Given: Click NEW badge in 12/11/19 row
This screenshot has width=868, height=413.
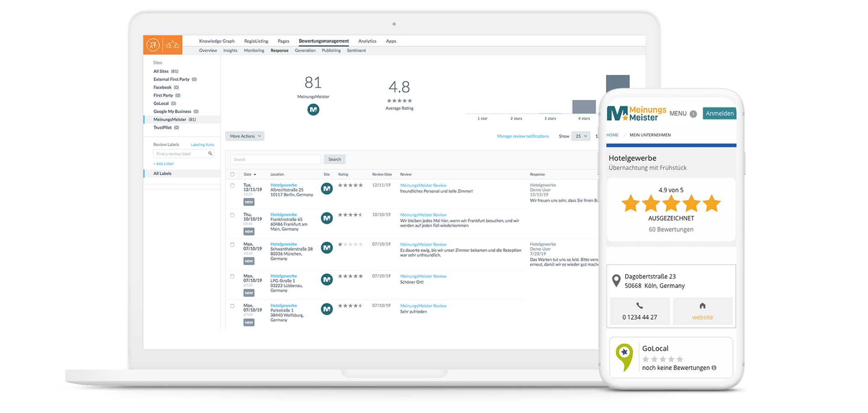Looking at the screenshot, I should [249, 202].
